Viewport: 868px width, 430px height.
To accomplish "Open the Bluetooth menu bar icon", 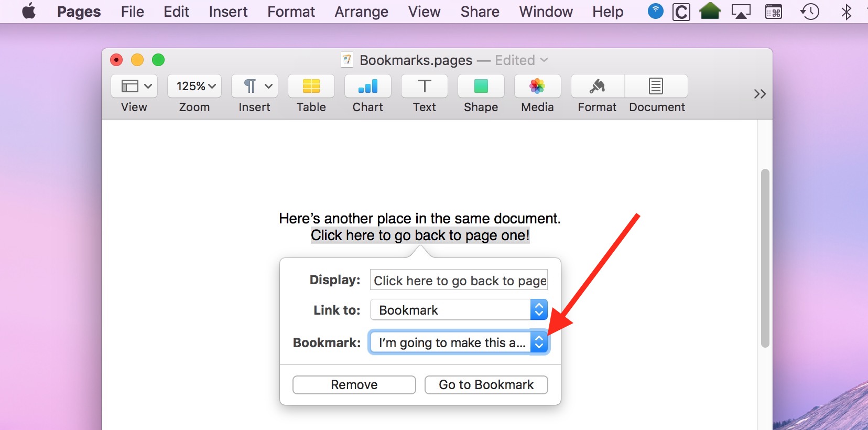I will [x=847, y=12].
